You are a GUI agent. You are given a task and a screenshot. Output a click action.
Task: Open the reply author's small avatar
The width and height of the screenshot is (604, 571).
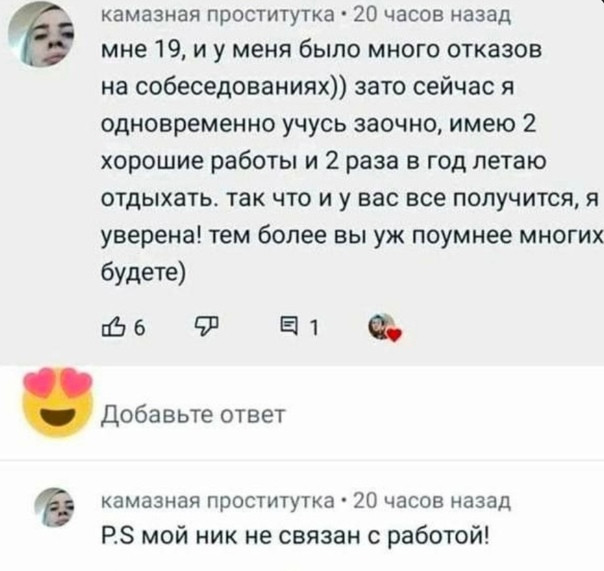tap(54, 507)
